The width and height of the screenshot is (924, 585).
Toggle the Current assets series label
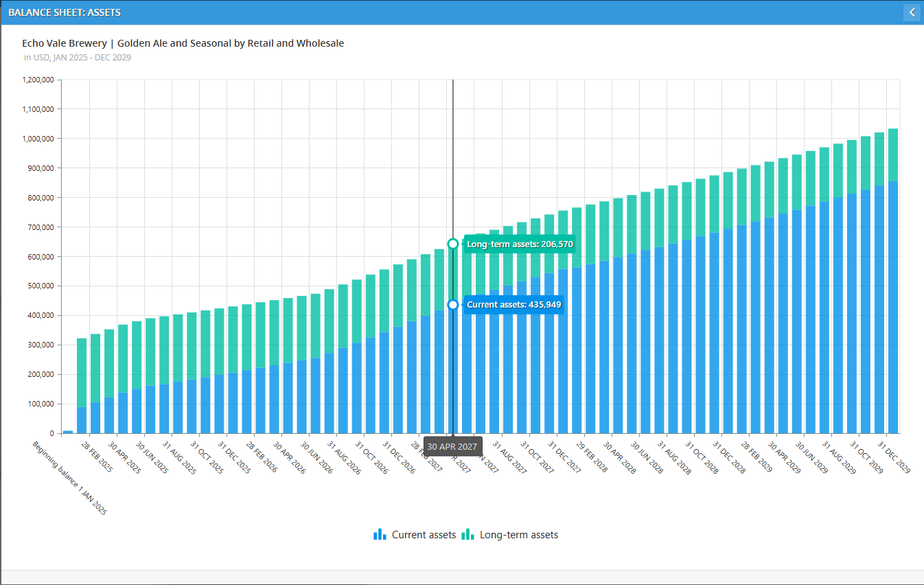tap(424, 535)
